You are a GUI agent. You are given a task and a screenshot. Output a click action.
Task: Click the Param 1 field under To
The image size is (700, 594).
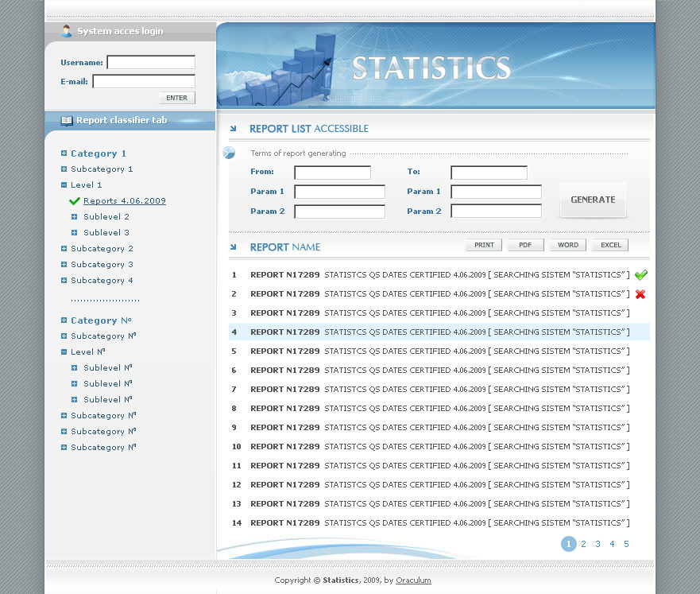(496, 192)
